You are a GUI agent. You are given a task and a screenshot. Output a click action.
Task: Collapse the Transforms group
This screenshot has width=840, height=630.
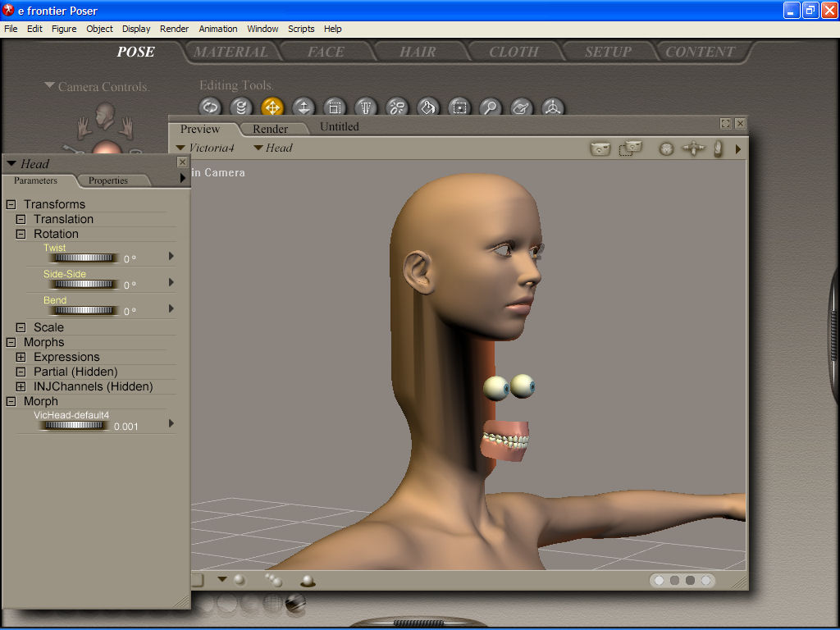[x=11, y=204]
